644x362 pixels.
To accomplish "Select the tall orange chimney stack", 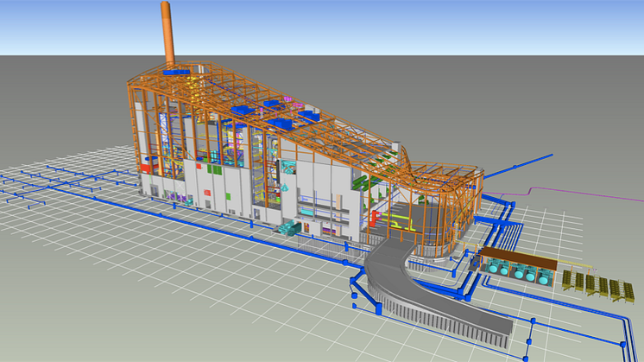I will tap(167, 35).
